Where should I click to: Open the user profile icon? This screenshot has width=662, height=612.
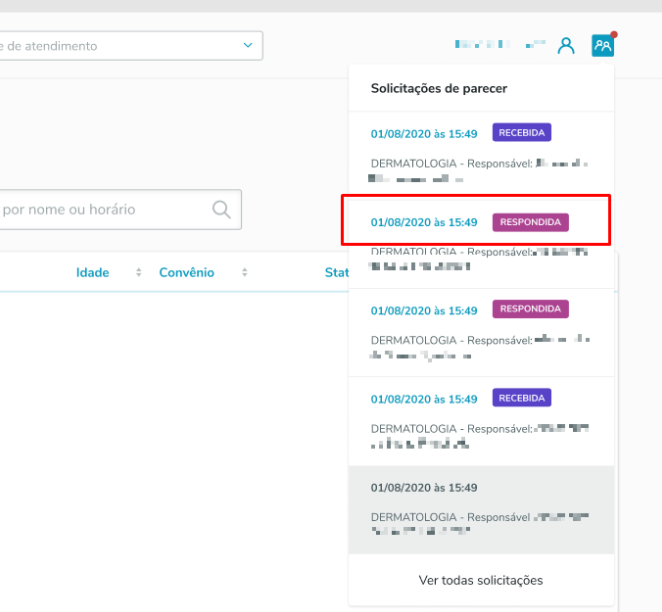click(x=566, y=46)
